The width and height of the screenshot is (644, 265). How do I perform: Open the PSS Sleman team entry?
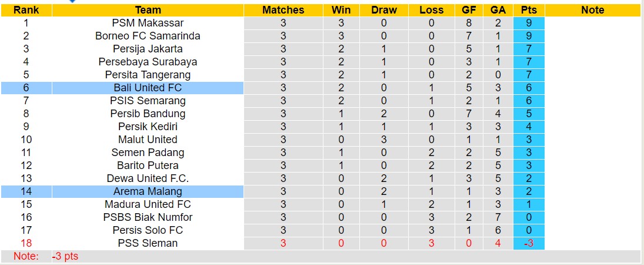(x=148, y=243)
